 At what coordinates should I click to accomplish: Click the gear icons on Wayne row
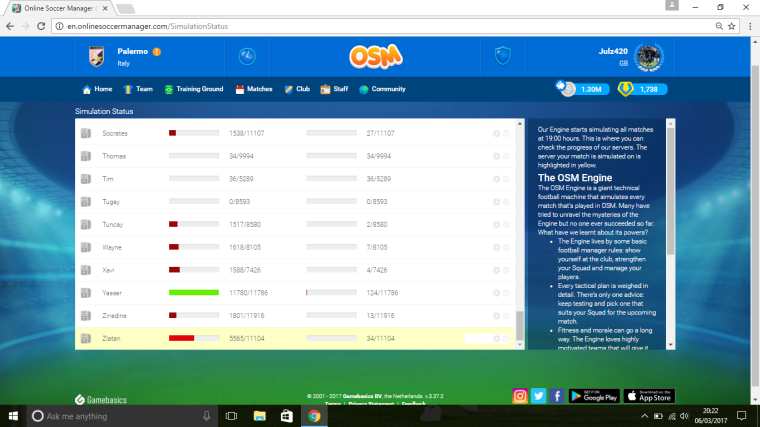(501, 247)
